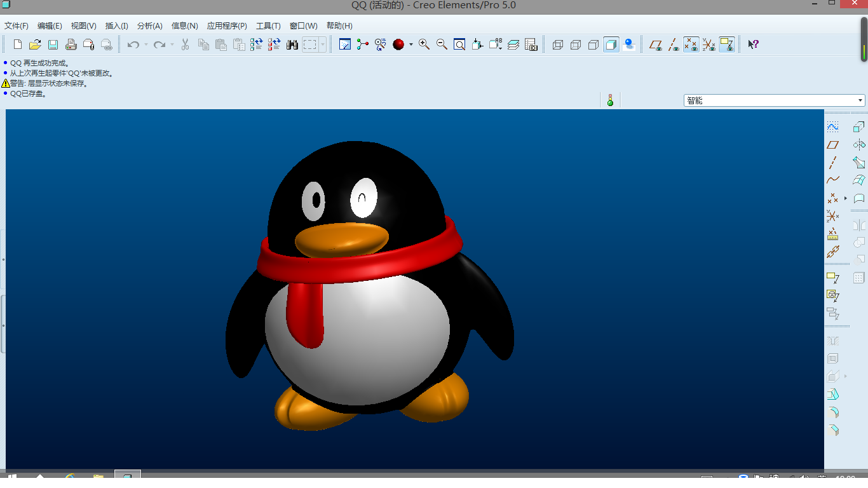Screen dimensions: 868x488
Task: Expand the appearance gallery dropdown arrow
Action: click(411, 44)
